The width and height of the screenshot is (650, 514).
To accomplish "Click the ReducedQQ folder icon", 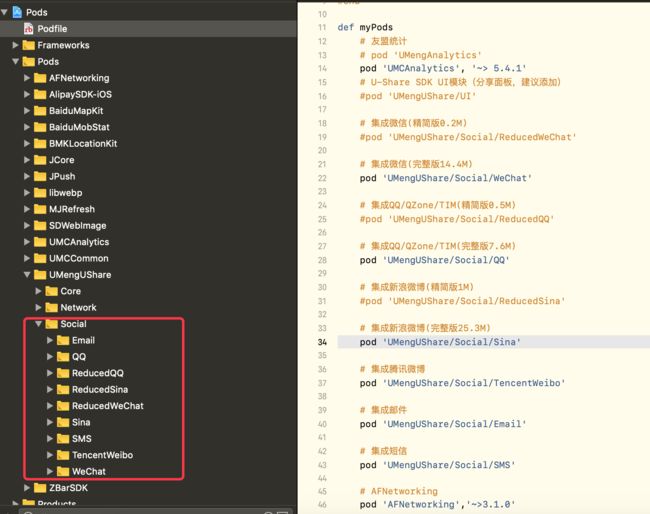I will tap(63, 373).
